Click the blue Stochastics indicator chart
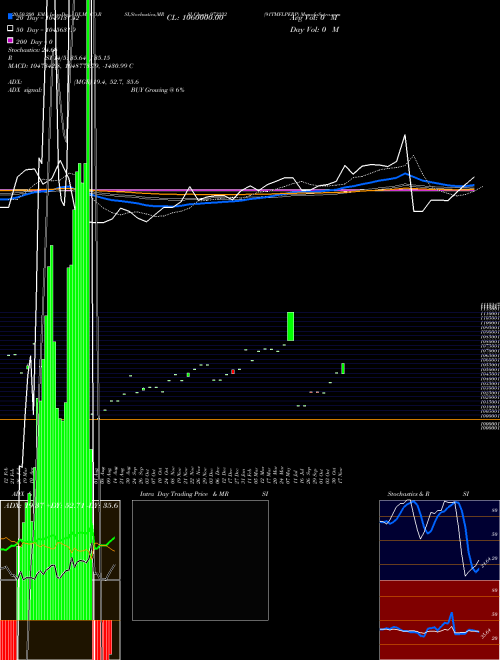 (439, 540)
